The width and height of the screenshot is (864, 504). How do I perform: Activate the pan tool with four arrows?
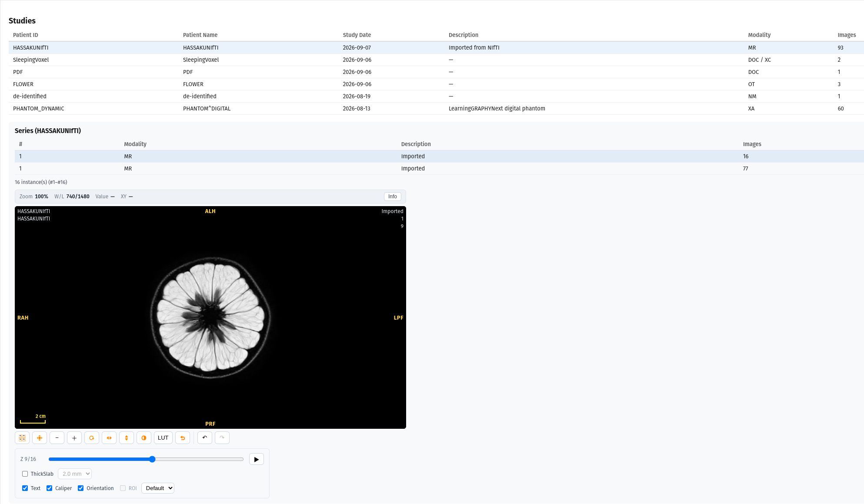tap(40, 438)
